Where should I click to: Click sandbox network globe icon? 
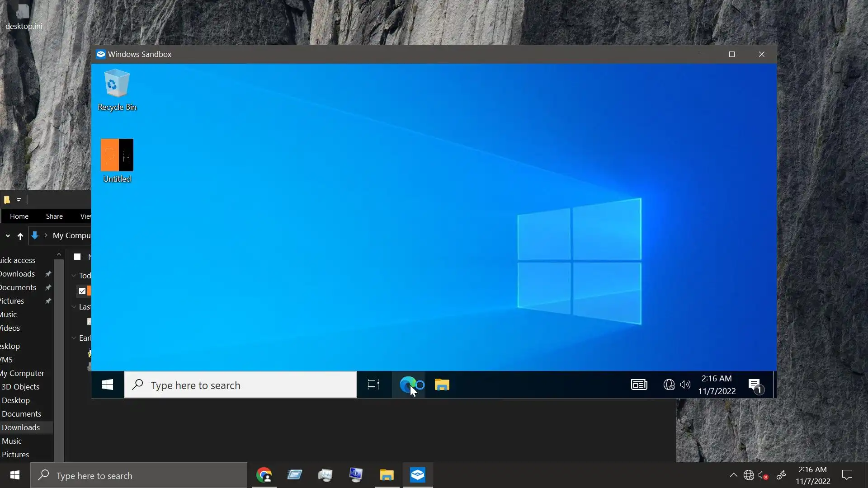(669, 385)
